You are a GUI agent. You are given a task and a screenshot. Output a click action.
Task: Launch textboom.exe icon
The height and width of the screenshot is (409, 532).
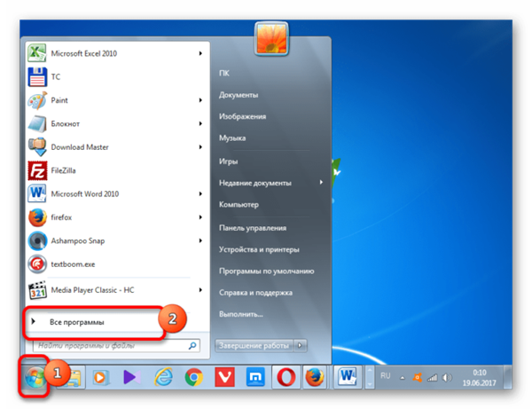pos(37,264)
